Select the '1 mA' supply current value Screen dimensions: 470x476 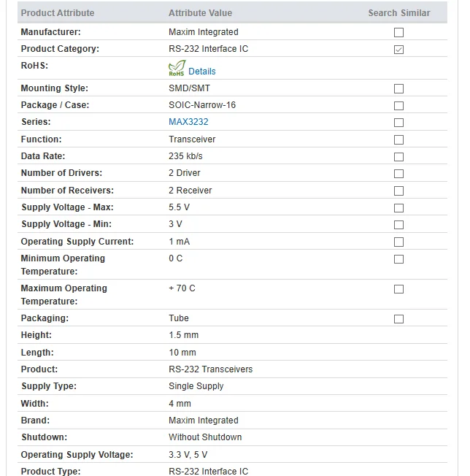[179, 242]
